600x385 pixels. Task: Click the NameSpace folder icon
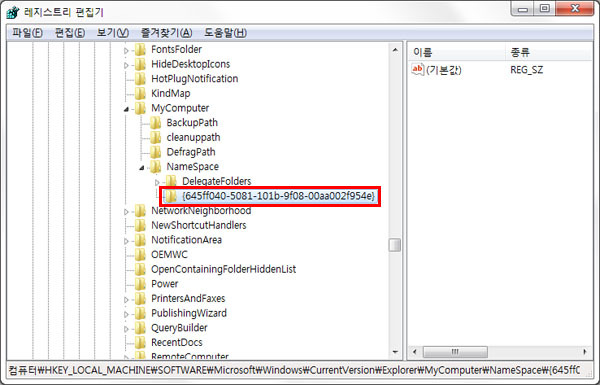(155, 167)
